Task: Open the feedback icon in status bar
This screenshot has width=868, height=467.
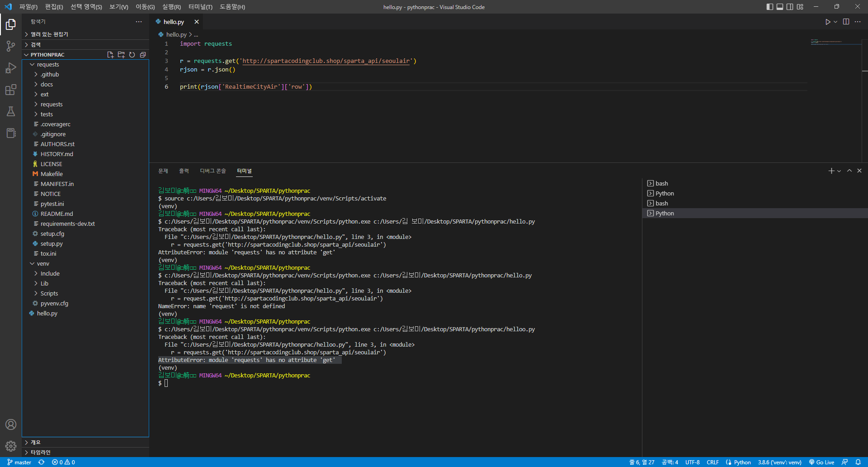Action: coord(844,462)
